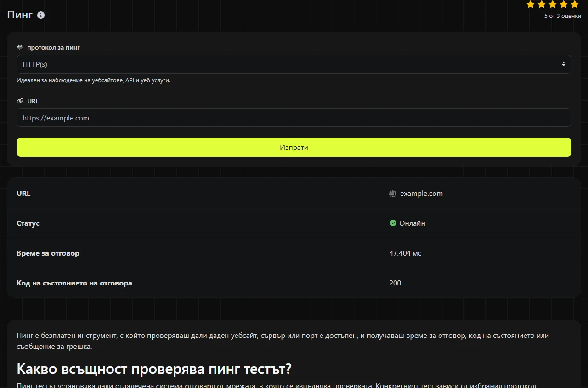This screenshot has width=588, height=388.
Task: Click the Статус row label
Action: pyautogui.click(x=28, y=223)
